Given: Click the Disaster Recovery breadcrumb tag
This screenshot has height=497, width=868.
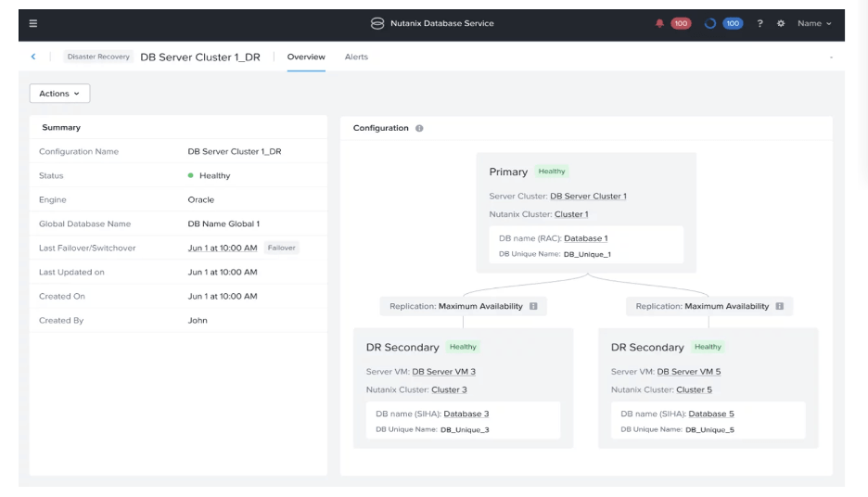Looking at the screenshot, I should point(98,57).
